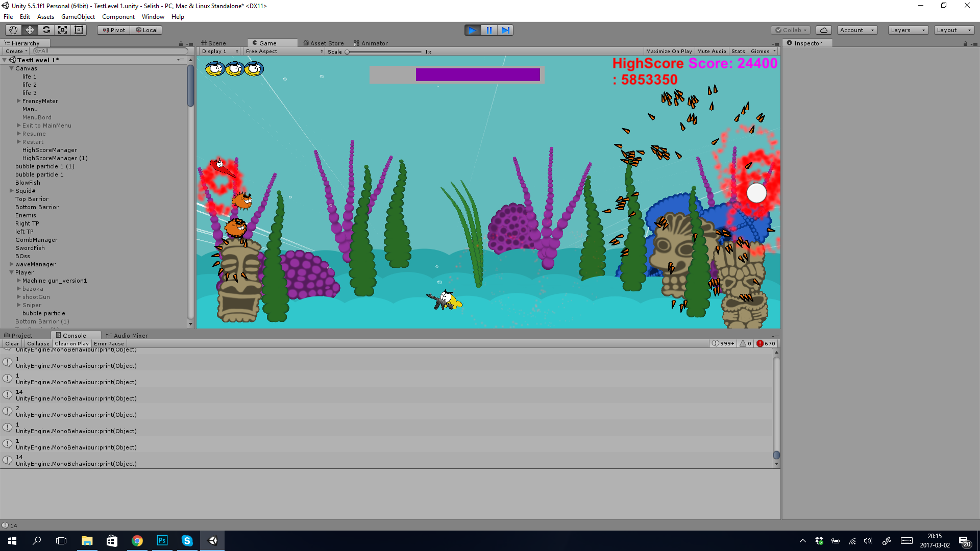Image resolution: width=980 pixels, height=551 pixels.
Task: Switch to the Scene tab
Action: pos(214,43)
